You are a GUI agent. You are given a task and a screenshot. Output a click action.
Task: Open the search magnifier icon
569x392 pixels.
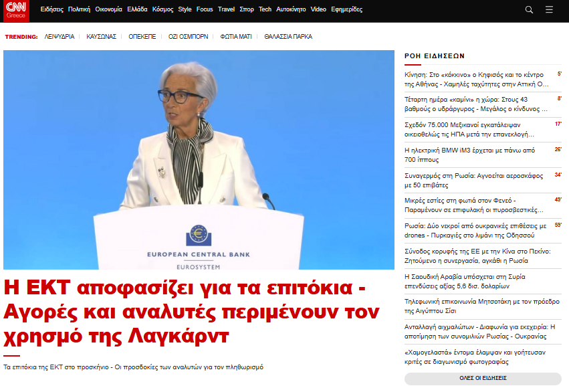tap(529, 10)
